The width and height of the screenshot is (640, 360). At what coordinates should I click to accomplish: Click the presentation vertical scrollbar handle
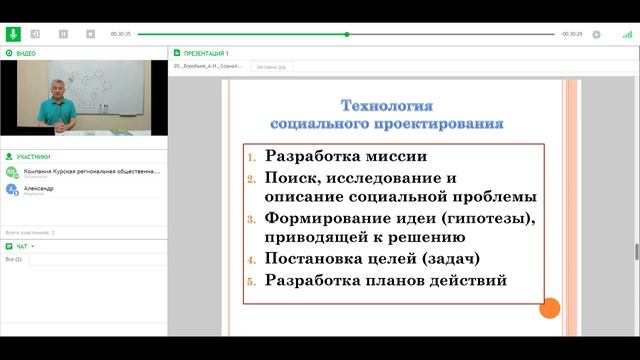[636, 252]
